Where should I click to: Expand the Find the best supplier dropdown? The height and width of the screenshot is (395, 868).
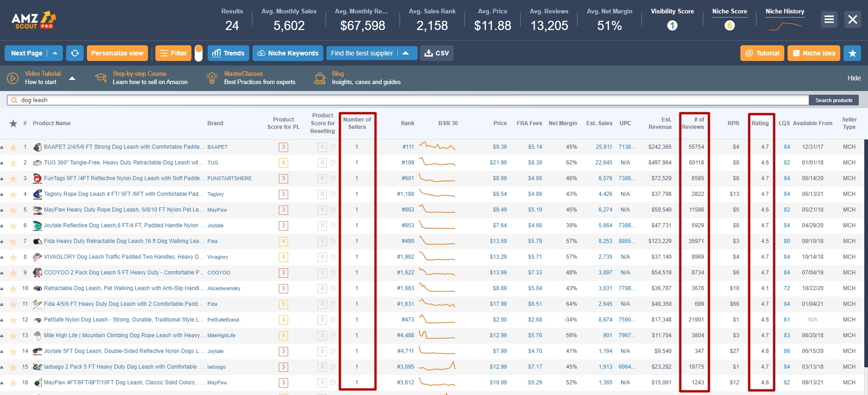click(x=406, y=53)
